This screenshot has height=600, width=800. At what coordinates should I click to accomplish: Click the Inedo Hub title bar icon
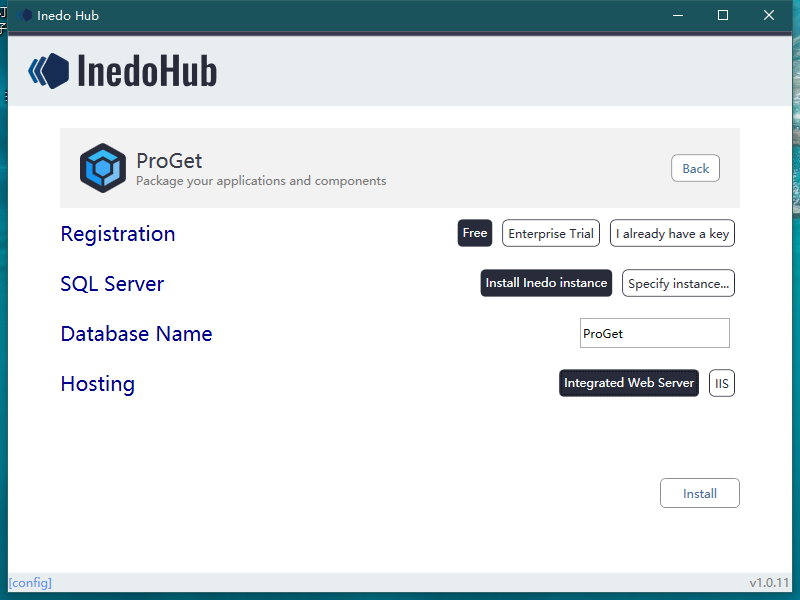pos(24,15)
